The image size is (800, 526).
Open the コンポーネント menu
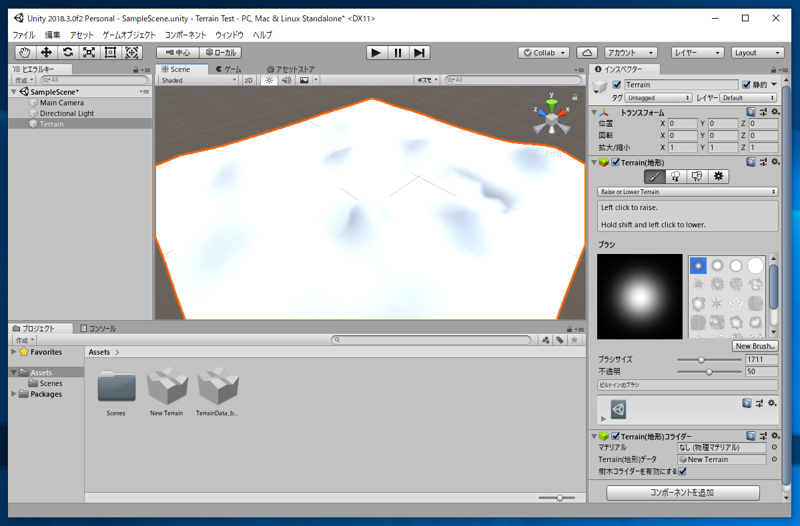click(185, 35)
